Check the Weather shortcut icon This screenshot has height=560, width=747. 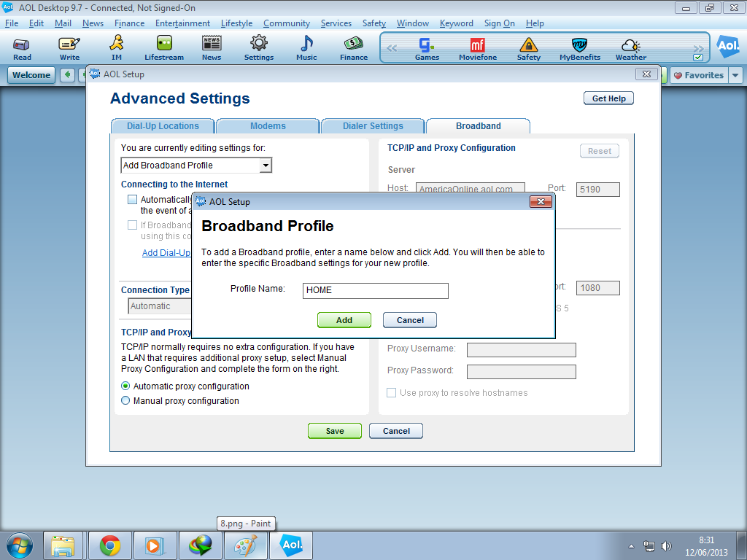[x=631, y=50]
